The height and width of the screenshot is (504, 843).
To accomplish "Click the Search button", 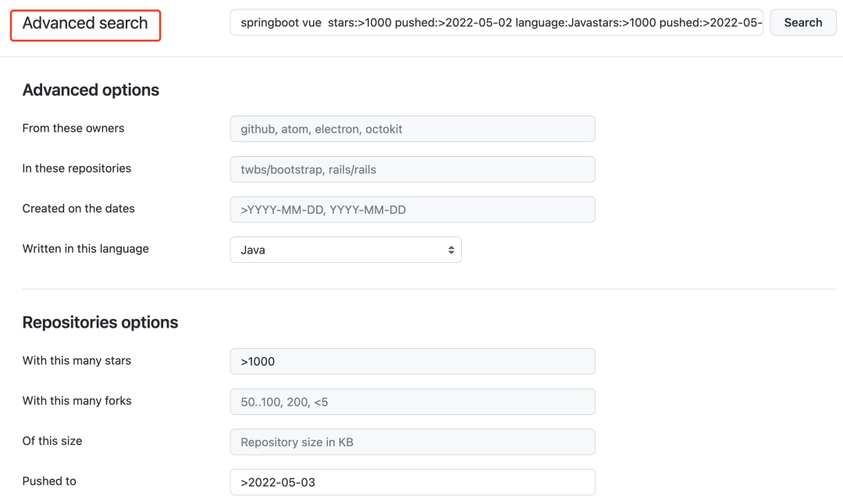I will [x=802, y=23].
